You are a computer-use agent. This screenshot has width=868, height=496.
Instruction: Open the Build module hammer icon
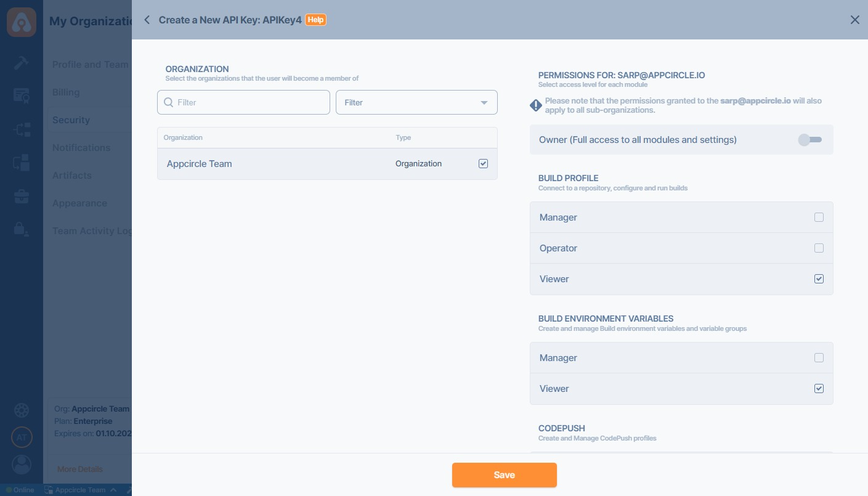coord(22,63)
